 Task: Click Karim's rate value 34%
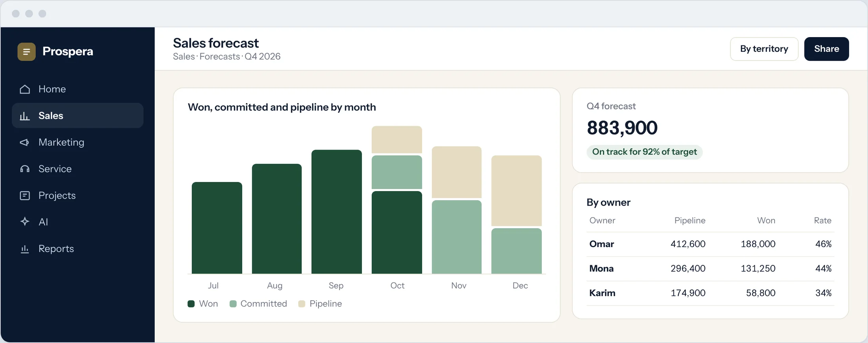click(x=823, y=293)
